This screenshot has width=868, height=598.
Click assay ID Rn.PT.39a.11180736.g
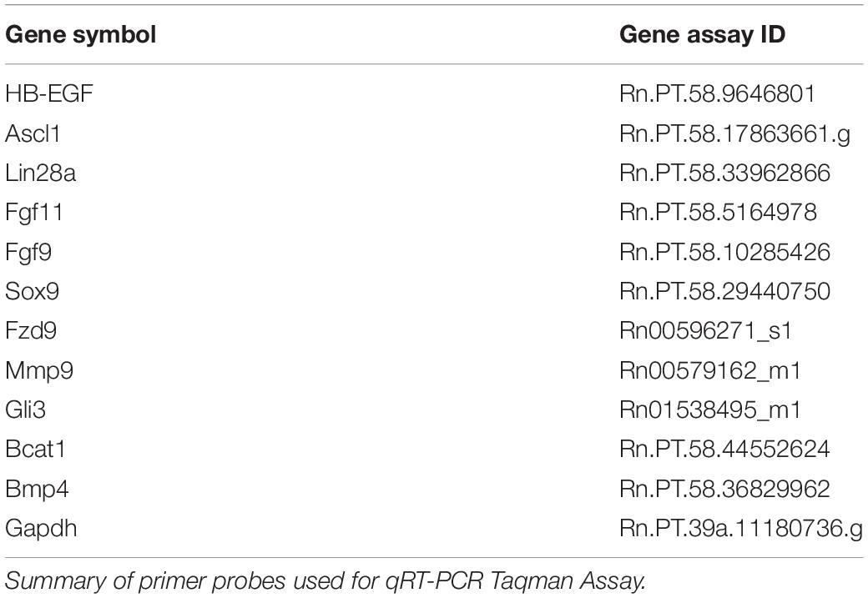[x=741, y=530]
